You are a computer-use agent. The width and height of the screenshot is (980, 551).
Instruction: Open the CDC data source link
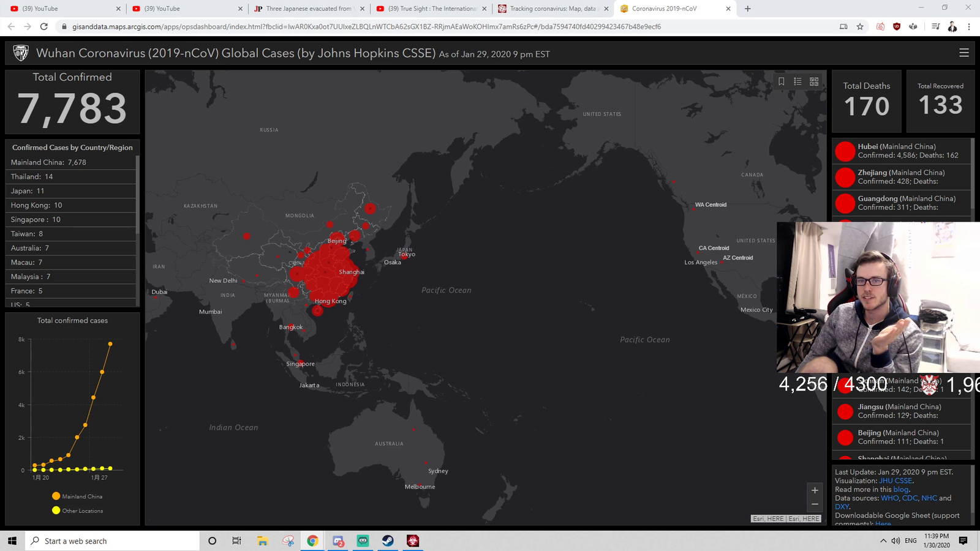click(x=910, y=498)
